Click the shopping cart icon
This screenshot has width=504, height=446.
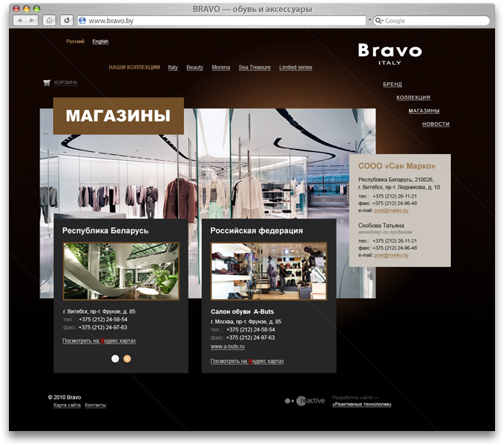[x=47, y=82]
